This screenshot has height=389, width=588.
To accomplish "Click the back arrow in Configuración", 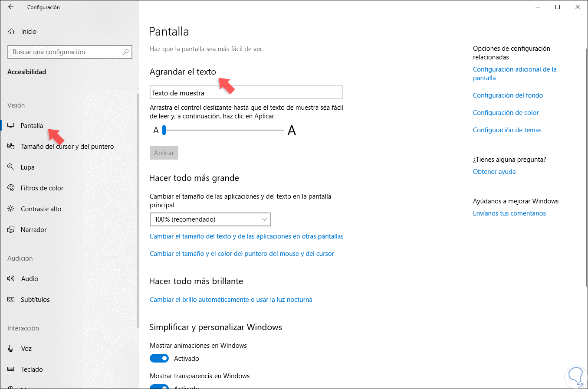I will coord(11,7).
